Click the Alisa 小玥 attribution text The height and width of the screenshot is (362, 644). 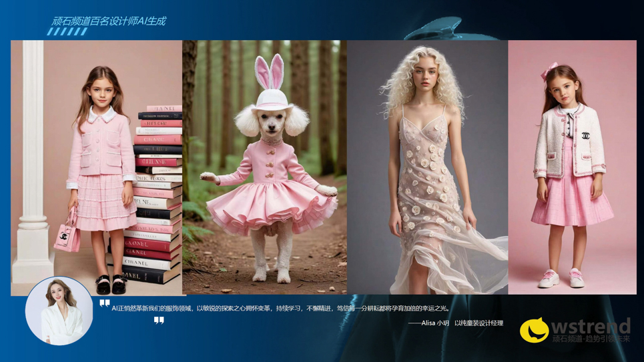click(x=456, y=323)
